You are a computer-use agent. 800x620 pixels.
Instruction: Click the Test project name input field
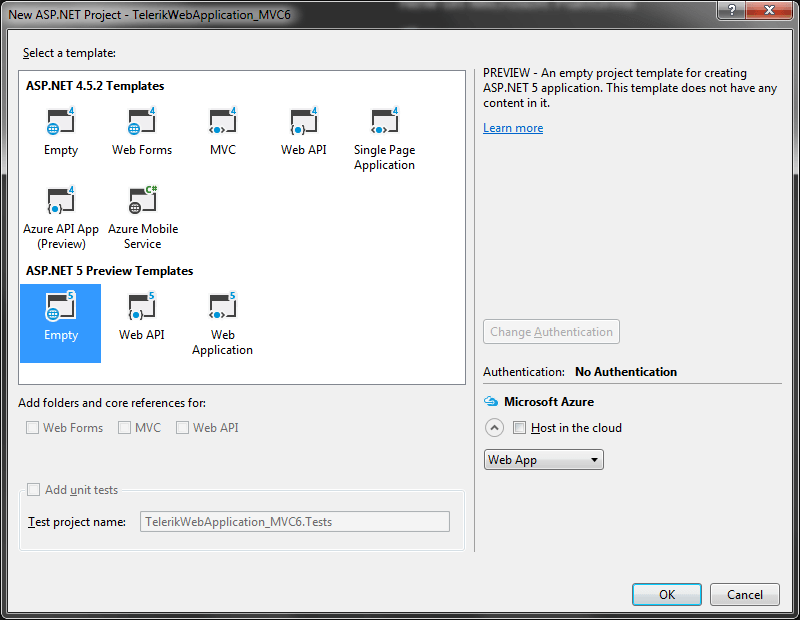(x=295, y=522)
